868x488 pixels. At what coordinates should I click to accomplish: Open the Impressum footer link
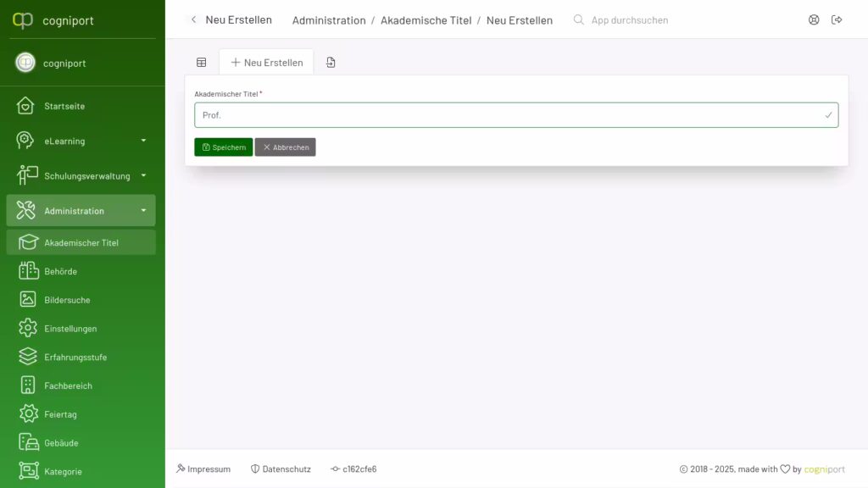click(x=203, y=469)
